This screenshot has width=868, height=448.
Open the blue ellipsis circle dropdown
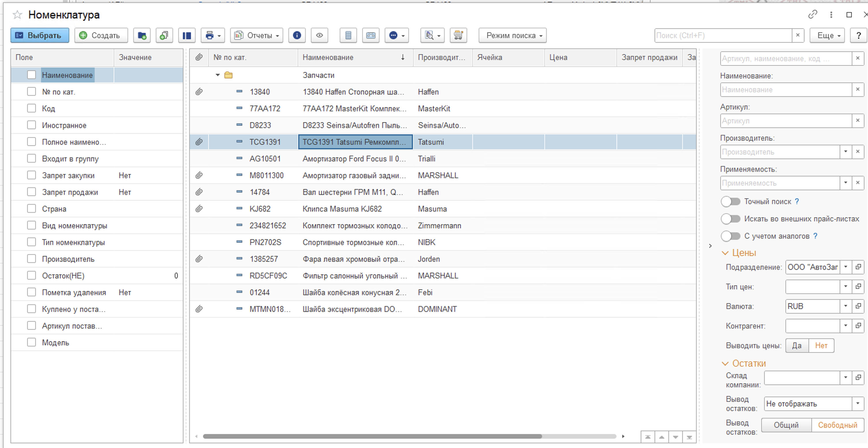pos(397,35)
